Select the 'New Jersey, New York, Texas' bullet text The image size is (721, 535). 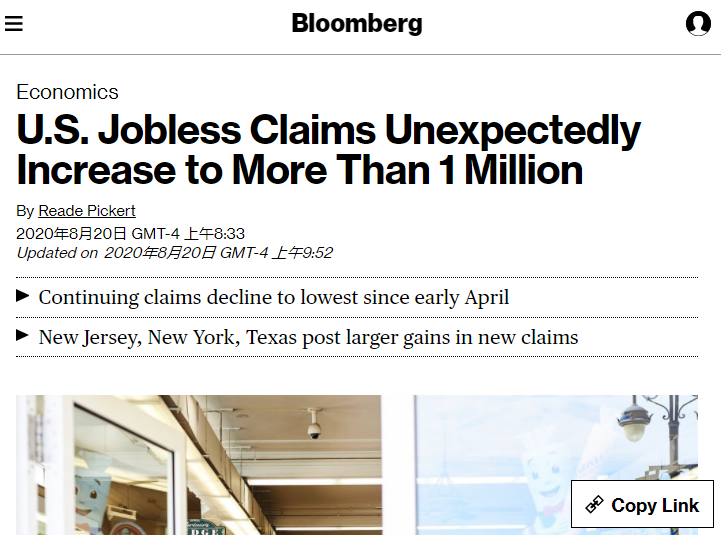[x=308, y=337]
